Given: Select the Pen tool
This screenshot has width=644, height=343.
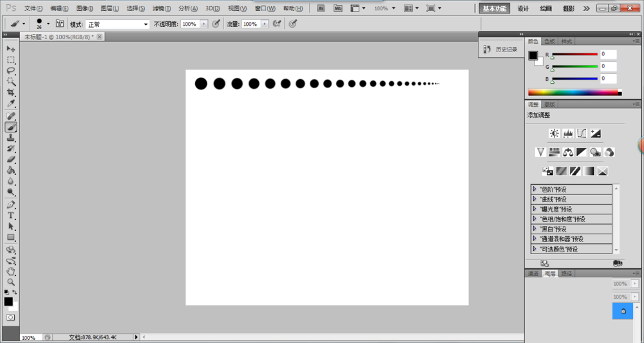Looking at the screenshot, I should 11,205.
